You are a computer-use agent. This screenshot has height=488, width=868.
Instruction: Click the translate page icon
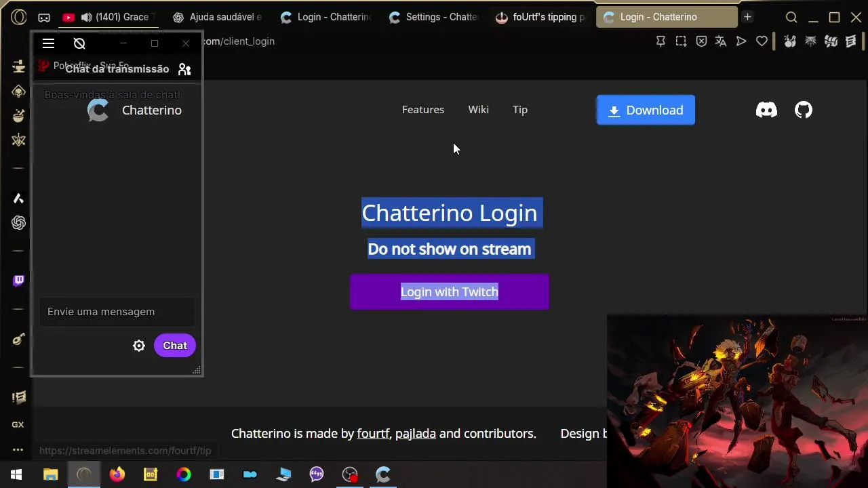721,41
